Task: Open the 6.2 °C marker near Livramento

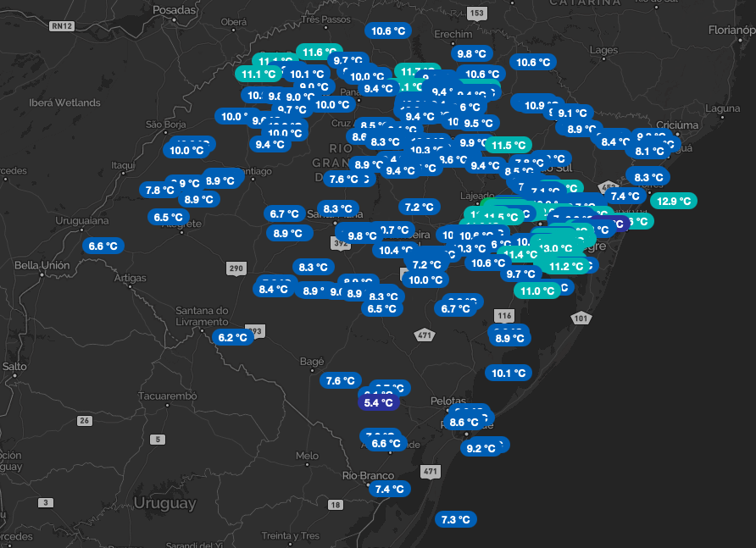Action: [233, 337]
